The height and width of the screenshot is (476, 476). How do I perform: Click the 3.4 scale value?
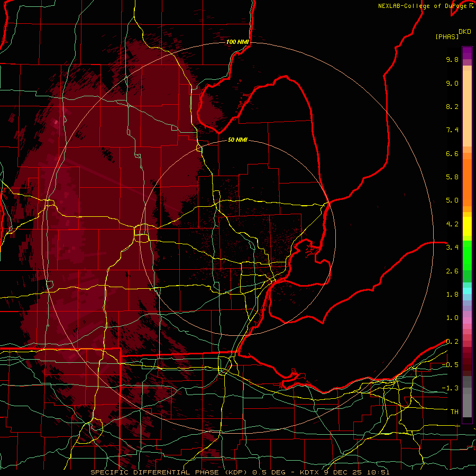point(452,248)
